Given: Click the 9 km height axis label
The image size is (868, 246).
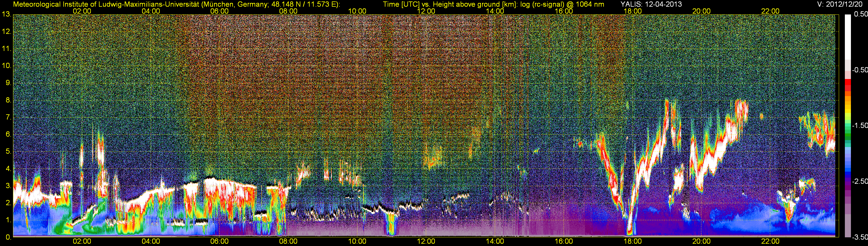Looking at the screenshot, I should (x=8, y=83).
